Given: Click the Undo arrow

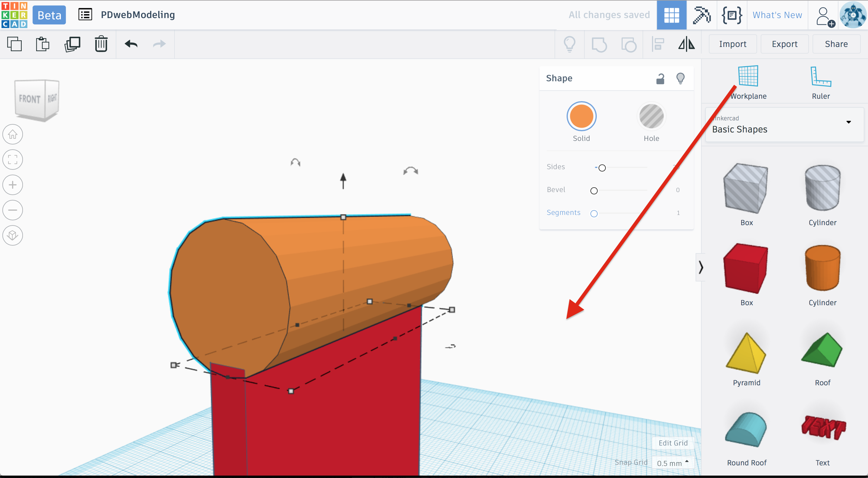Looking at the screenshot, I should pos(131,44).
